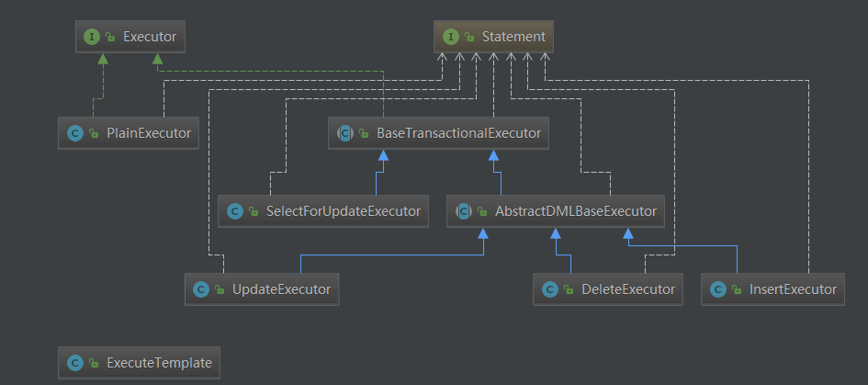Click the class icon on ExecuteTemplate node
868x385 pixels.
click(x=73, y=363)
